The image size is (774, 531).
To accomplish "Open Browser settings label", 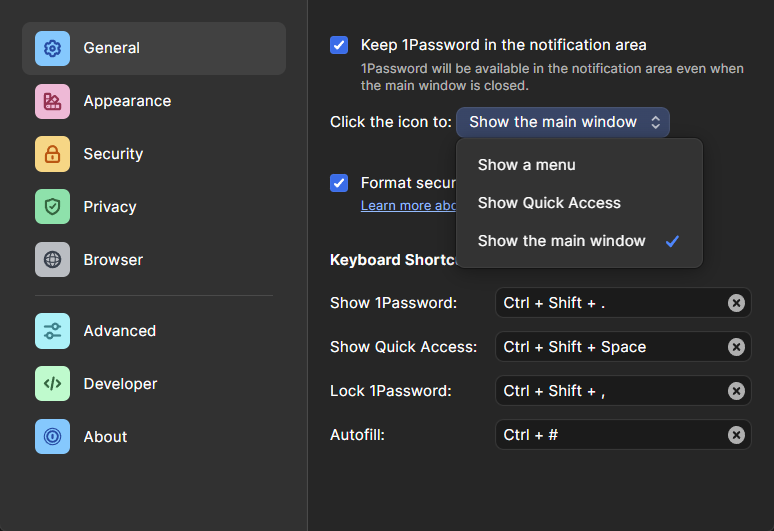I will click(113, 260).
